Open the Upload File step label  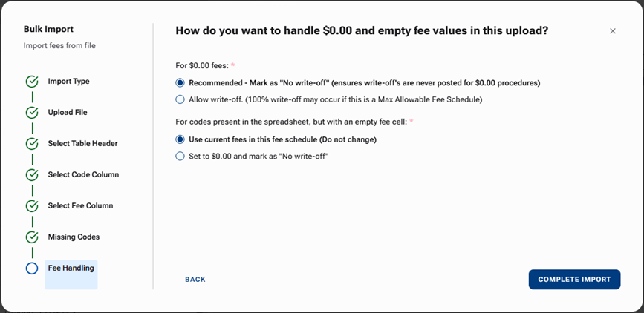coord(67,113)
